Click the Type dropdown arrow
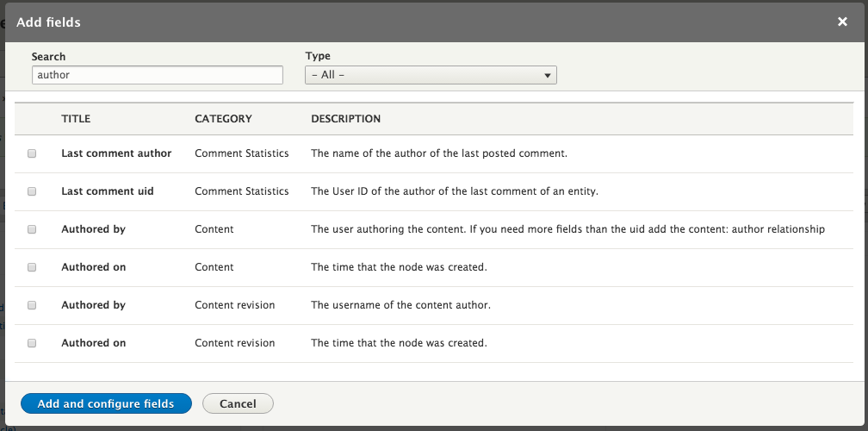The width and height of the screenshot is (868, 431). point(547,76)
